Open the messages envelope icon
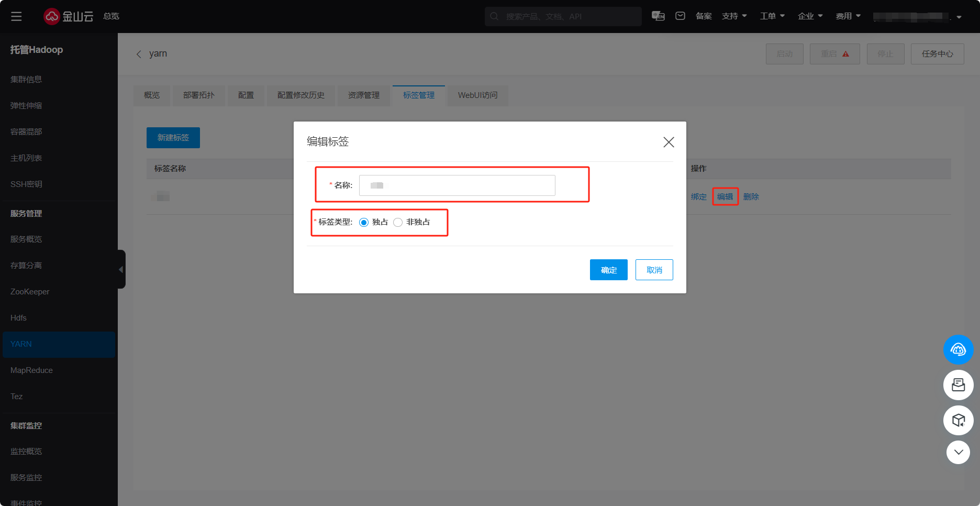Image resolution: width=980 pixels, height=506 pixels. 680,16
